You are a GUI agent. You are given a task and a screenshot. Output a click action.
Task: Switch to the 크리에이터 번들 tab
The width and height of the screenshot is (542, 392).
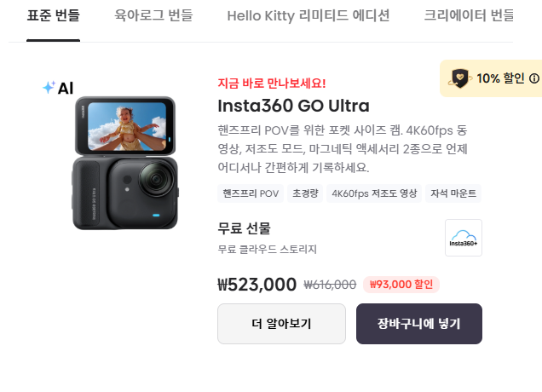click(469, 15)
